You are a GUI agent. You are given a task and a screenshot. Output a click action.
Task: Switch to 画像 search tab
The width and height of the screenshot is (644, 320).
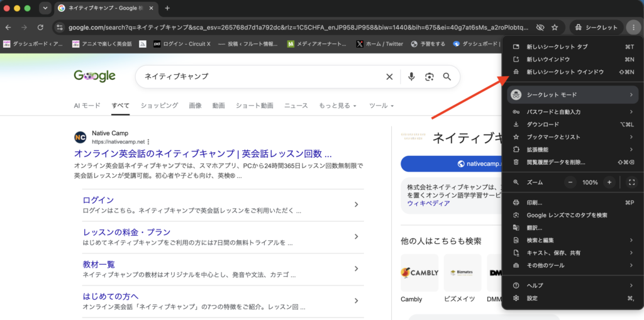point(195,106)
